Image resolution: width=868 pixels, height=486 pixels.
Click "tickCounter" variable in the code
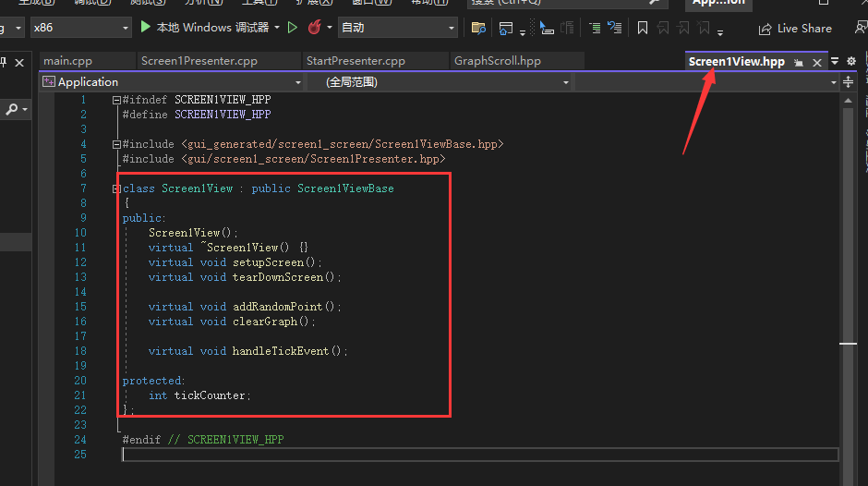tap(210, 395)
